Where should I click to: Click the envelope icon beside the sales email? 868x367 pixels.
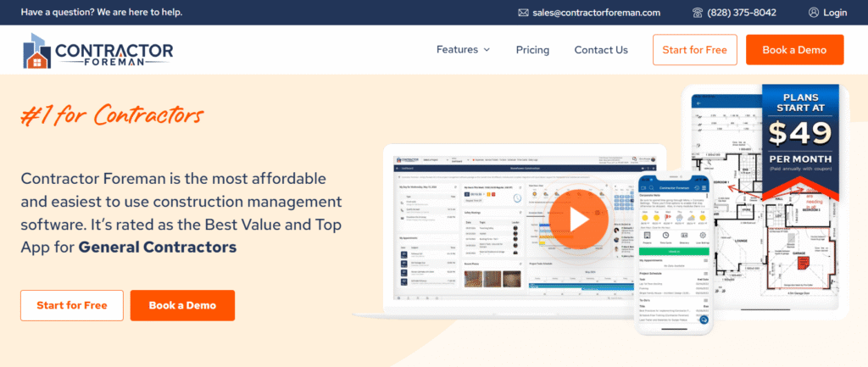pyautogui.click(x=524, y=13)
